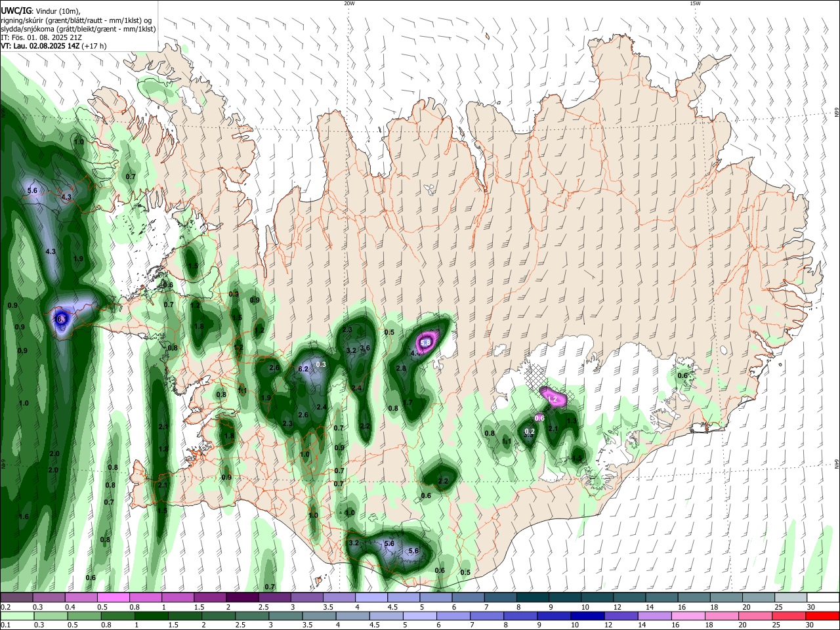Image resolution: width=840 pixels, height=630 pixels.
Task: Click the bright pink swatch in snow legend
Action: tap(113, 597)
